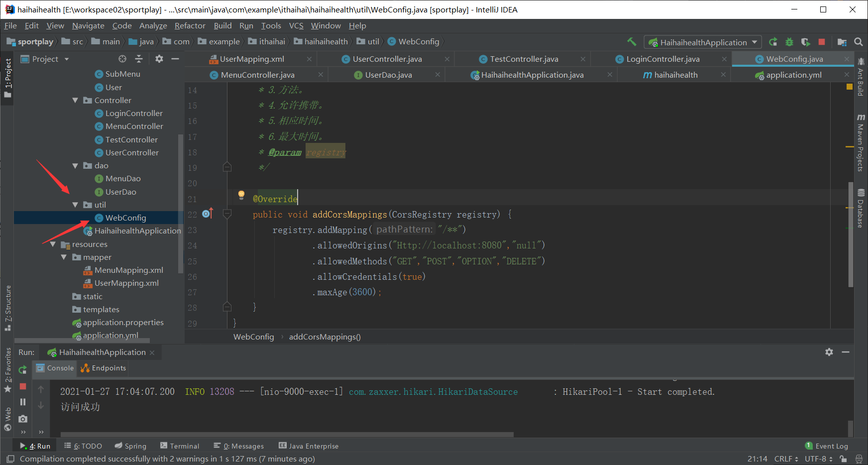Collapse the dao folder

75,165
